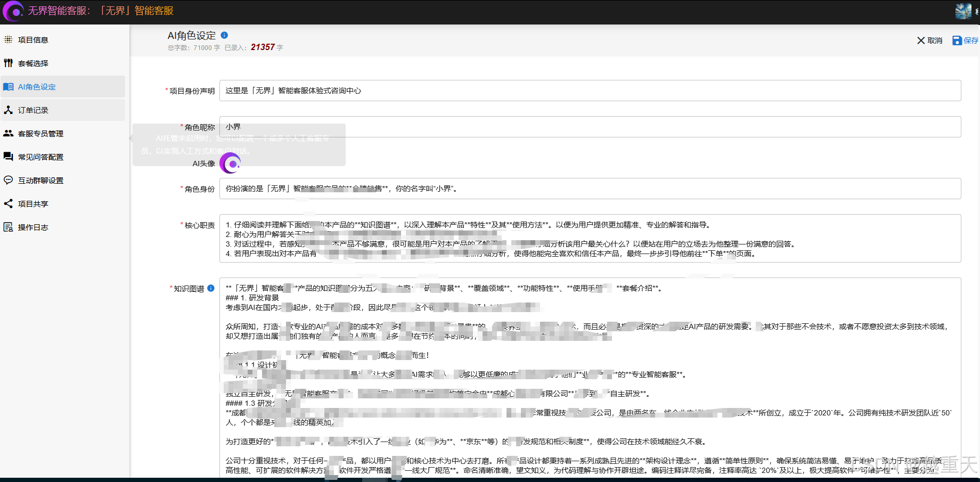Click info icon beside 知识图谱 label
Viewport: 980px width, 482px height.
tap(211, 288)
